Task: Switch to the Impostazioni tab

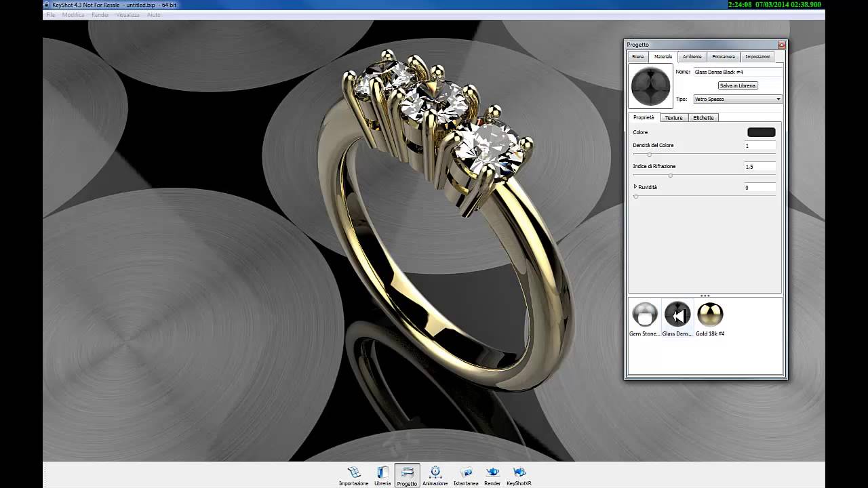Action: tap(757, 57)
